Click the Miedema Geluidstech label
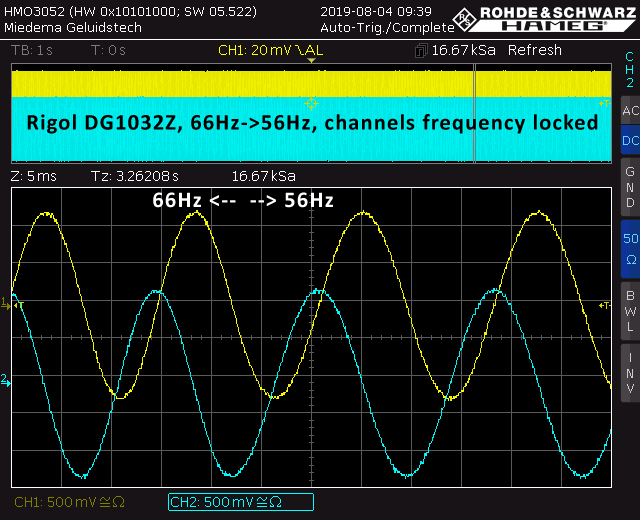This screenshot has height=520, width=640. click(73, 28)
